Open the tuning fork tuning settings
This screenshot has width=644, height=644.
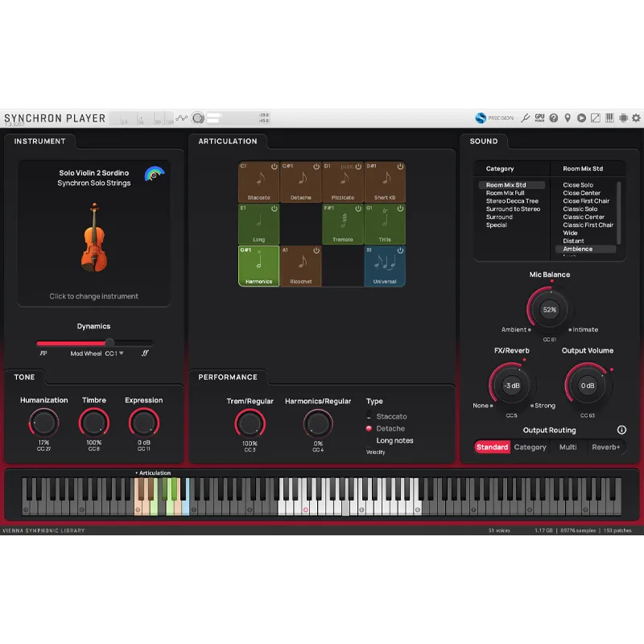click(x=526, y=118)
